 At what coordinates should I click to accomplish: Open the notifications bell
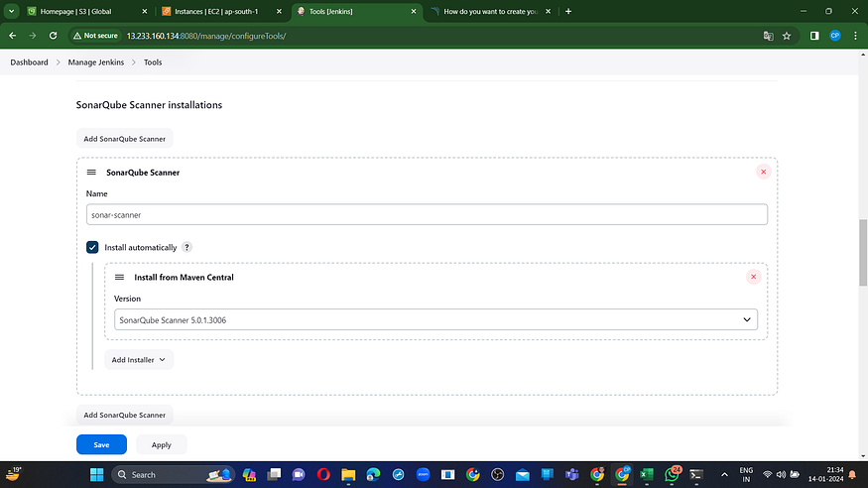(852, 475)
